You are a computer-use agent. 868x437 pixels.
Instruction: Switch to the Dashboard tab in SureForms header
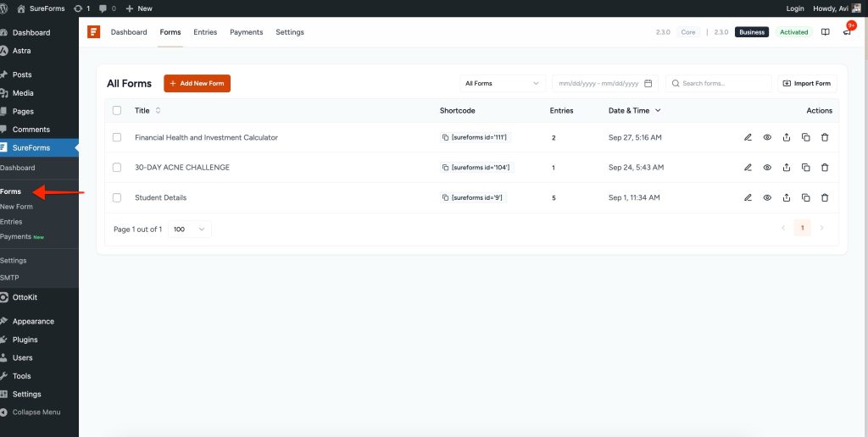[129, 32]
